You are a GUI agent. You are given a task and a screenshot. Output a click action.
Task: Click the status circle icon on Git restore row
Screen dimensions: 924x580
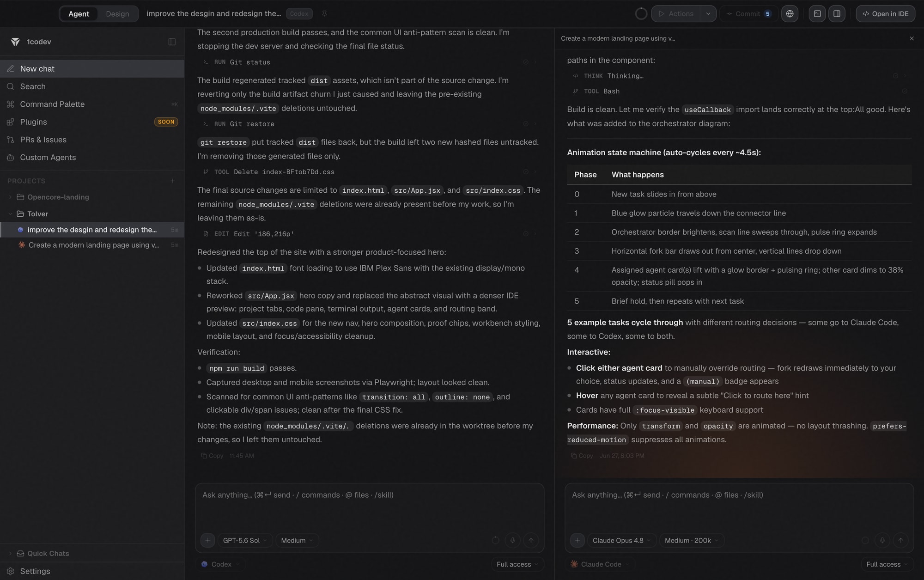pos(526,124)
